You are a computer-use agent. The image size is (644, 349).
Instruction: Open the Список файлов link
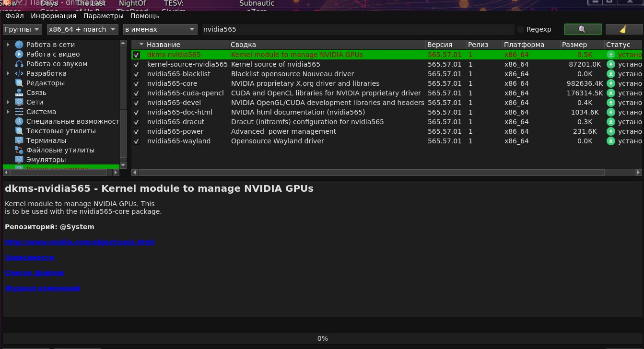tap(35, 273)
